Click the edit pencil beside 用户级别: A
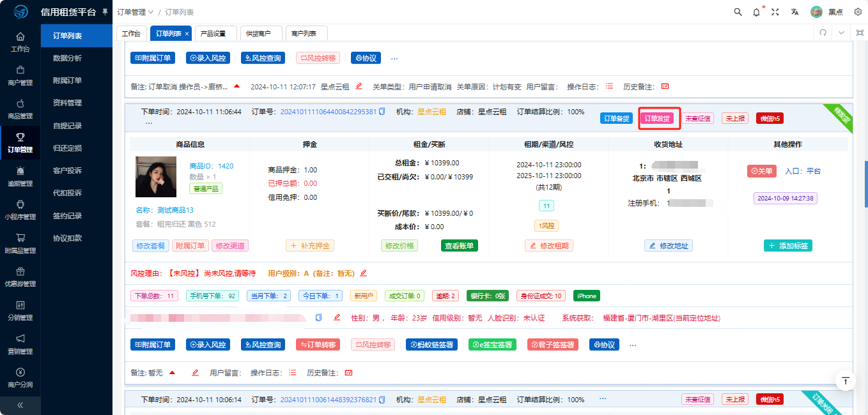Viewport: 868px width, 415px height. click(x=364, y=273)
